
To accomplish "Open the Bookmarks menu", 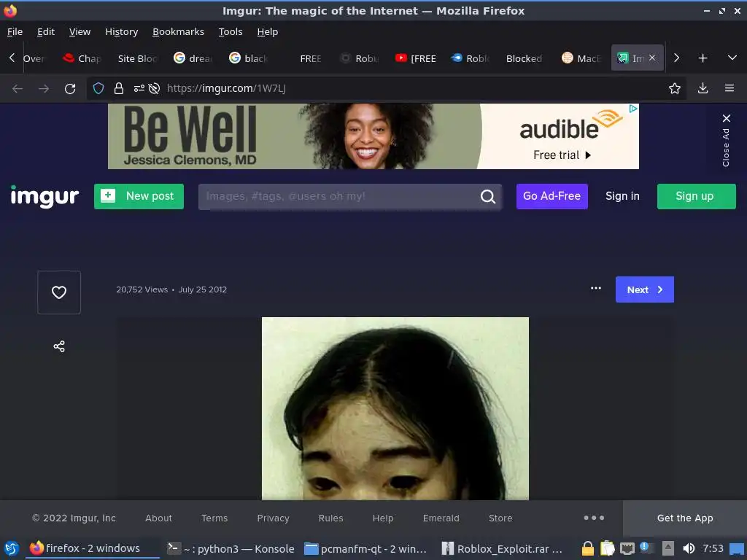I will click(x=178, y=32).
